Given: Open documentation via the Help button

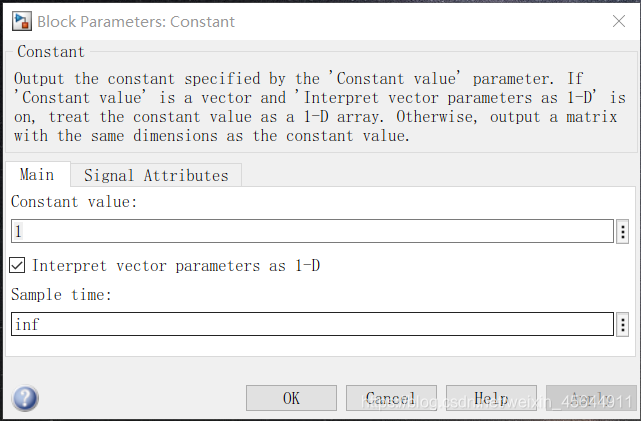Looking at the screenshot, I should click(491, 398).
